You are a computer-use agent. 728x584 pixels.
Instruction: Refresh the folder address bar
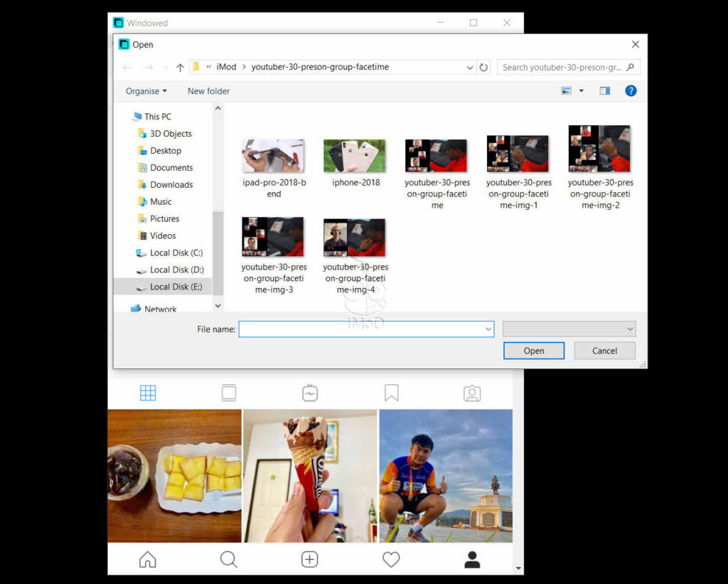[484, 68]
